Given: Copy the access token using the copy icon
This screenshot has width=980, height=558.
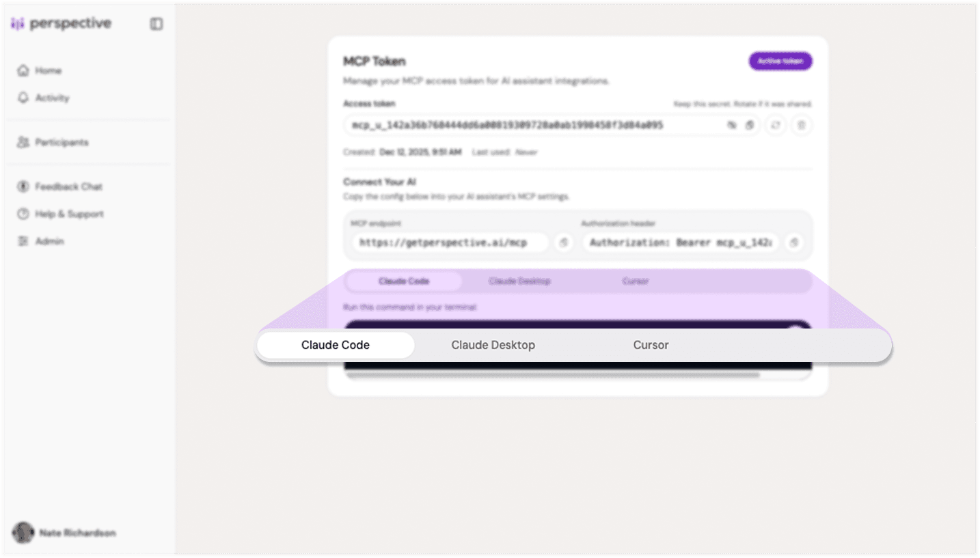Looking at the screenshot, I should click(748, 125).
